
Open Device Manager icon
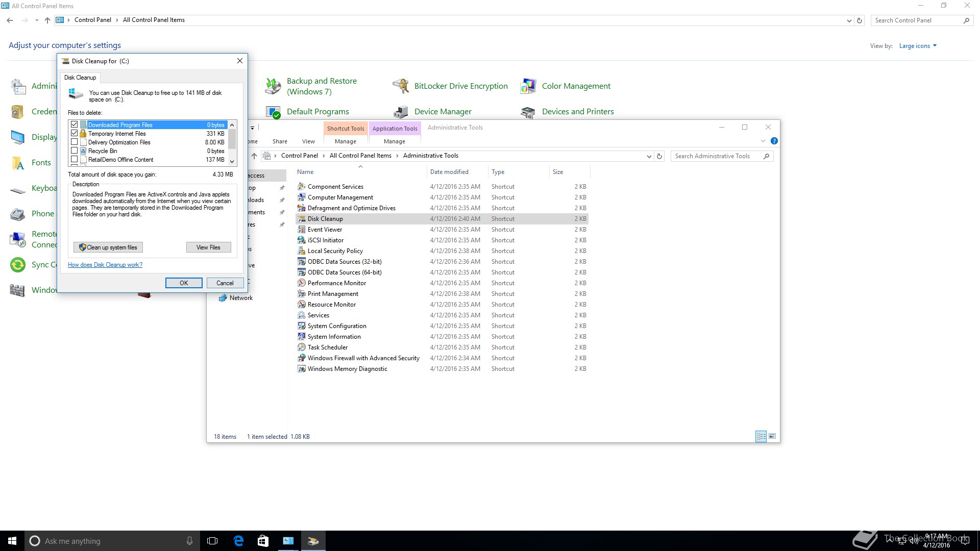[401, 112]
